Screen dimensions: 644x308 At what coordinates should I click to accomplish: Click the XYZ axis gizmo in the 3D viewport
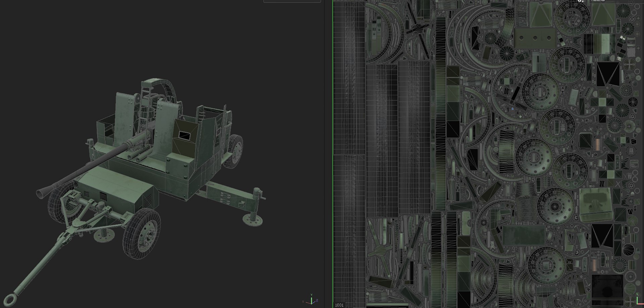311,299
